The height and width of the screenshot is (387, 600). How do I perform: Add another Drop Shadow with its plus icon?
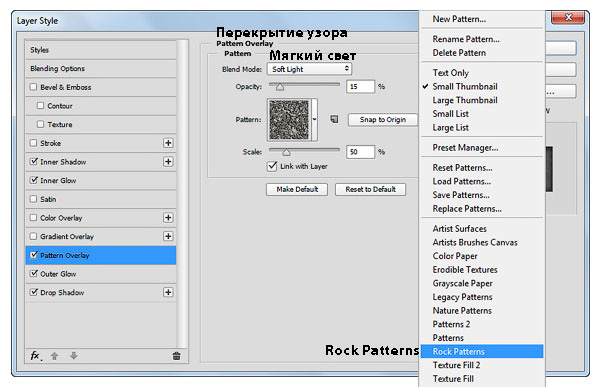(x=168, y=292)
